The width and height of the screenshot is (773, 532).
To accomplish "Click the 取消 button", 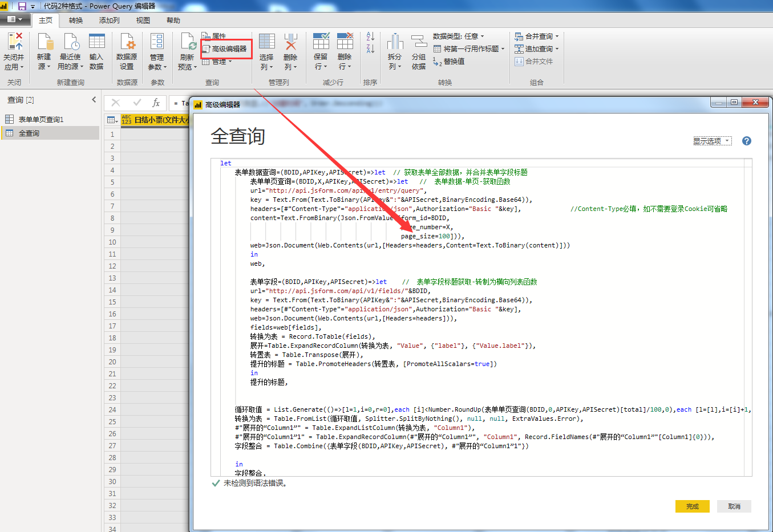I will coord(734,506).
